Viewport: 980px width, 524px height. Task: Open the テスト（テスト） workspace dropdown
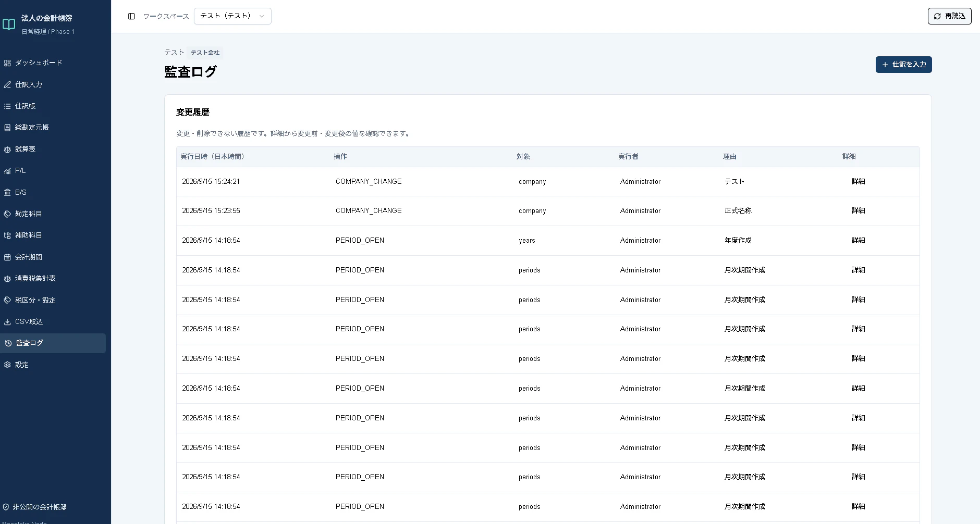[x=232, y=16]
